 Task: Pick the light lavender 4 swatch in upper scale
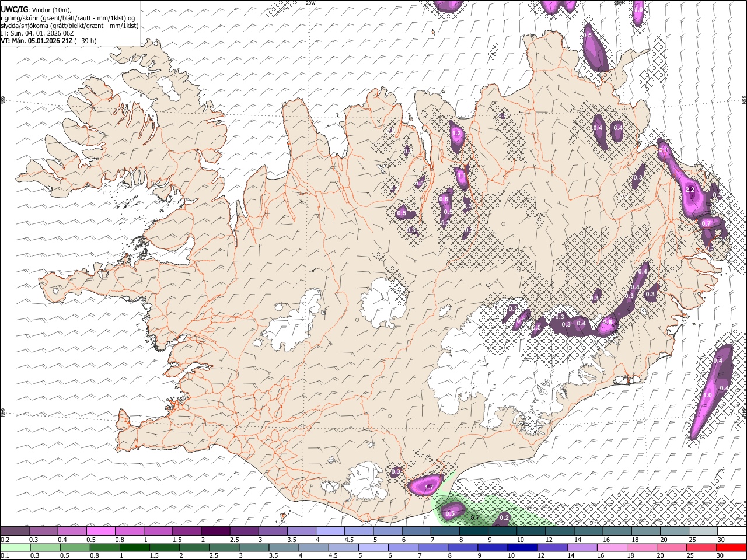[330, 531]
